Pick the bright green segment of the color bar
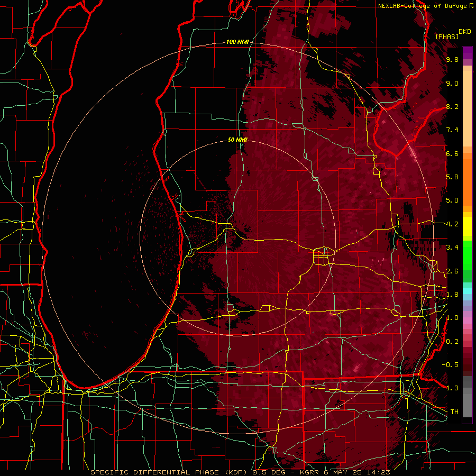The width and height of the screenshot is (476, 476). (467, 255)
